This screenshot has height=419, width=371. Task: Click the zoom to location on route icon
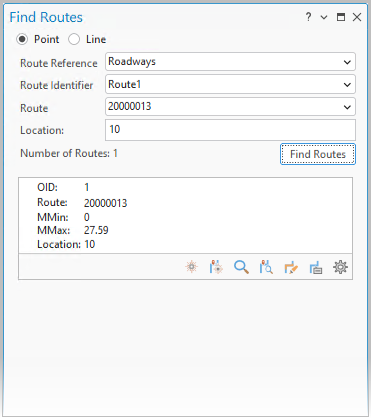266,267
